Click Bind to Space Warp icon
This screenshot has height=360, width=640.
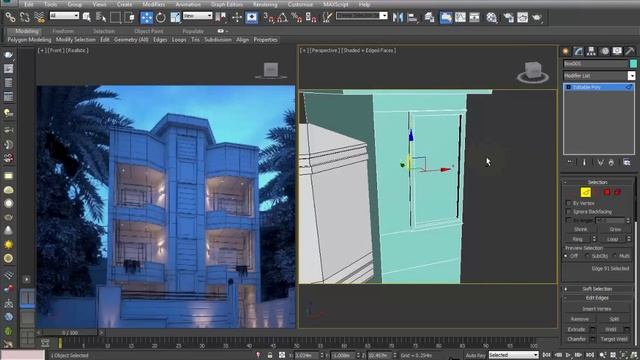click(x=39, y=17)
